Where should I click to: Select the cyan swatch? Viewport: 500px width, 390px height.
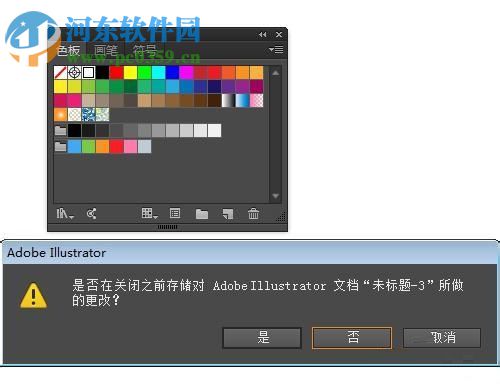158,72
